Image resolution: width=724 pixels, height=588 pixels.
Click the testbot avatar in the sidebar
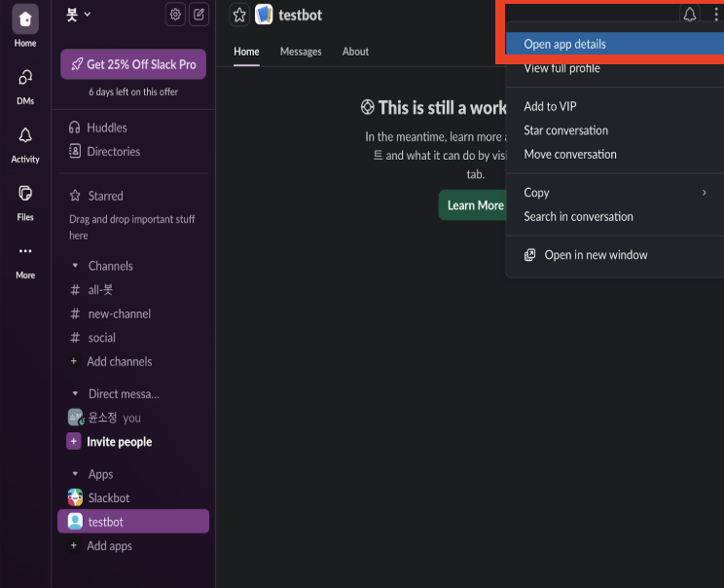pyautogui.click(x=75, y=522)
